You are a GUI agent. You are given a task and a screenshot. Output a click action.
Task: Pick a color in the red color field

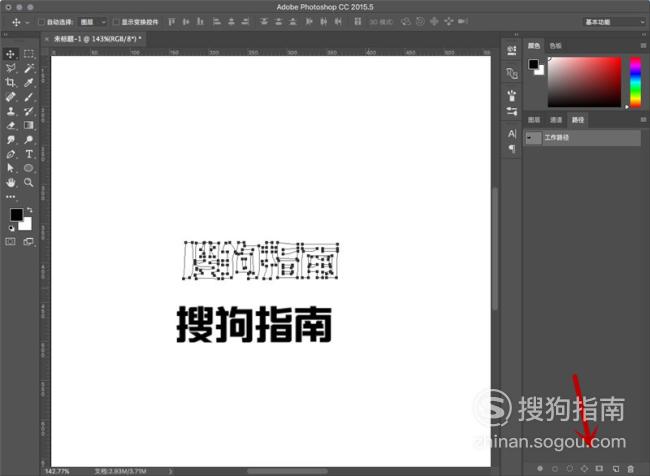coord(585,82)
